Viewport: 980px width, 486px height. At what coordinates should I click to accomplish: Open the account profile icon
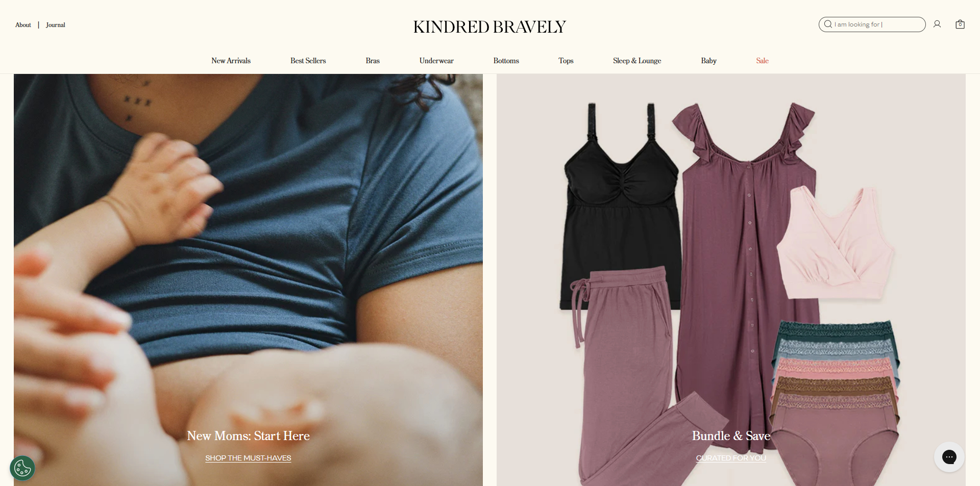937,24
